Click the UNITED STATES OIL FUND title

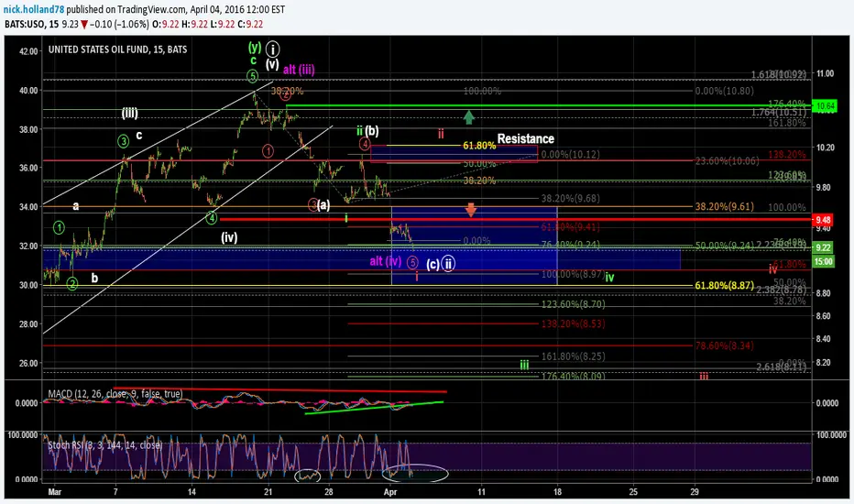(x=117, y=49)
